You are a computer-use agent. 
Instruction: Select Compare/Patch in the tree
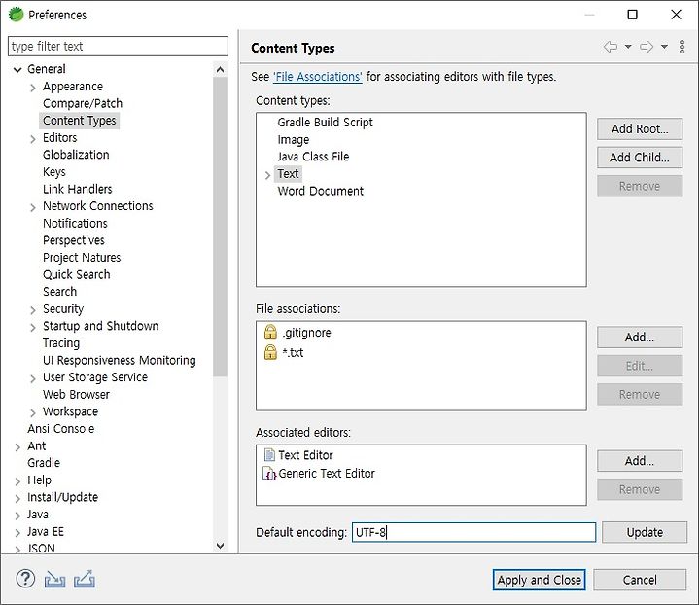[x=83, y=103]
